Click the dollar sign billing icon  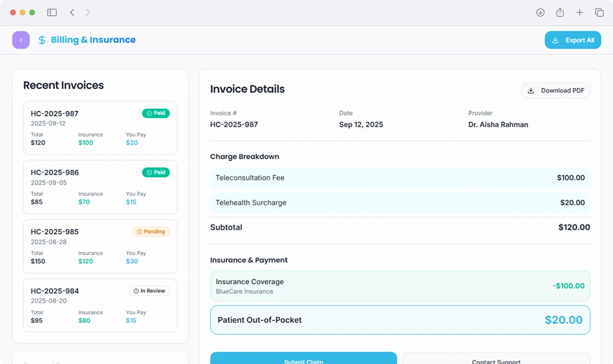(x=42, y=40)
